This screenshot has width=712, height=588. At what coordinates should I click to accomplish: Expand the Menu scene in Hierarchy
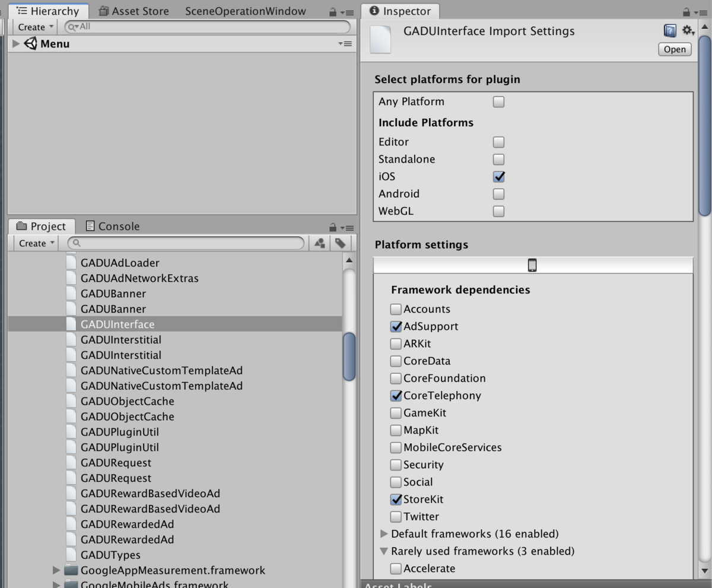[16, 44]
